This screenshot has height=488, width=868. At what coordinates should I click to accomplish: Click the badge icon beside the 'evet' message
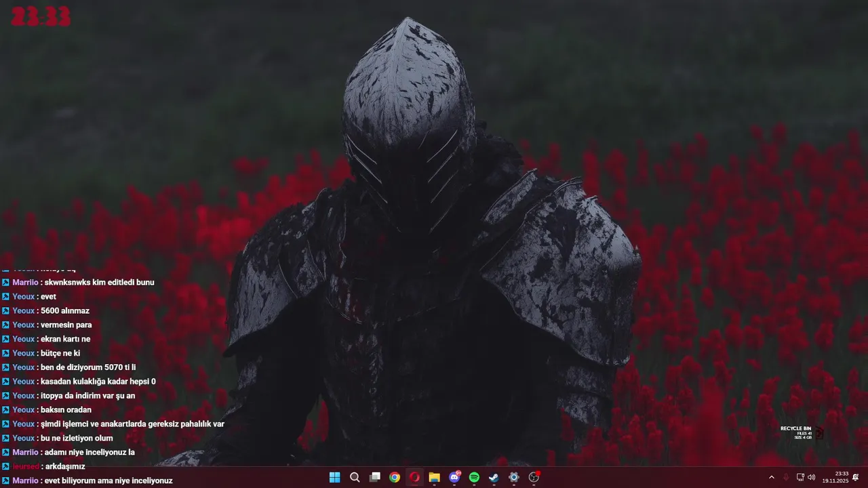coord(5,296)
